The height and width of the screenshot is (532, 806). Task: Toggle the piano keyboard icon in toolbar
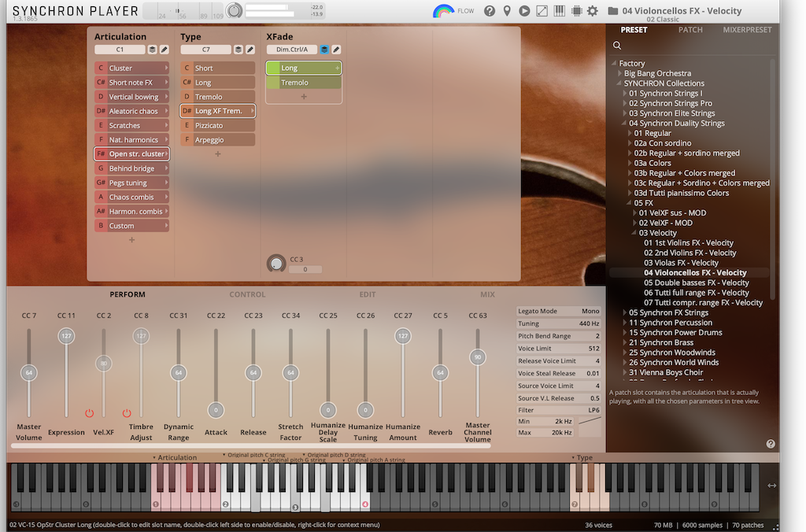point(560,11)
